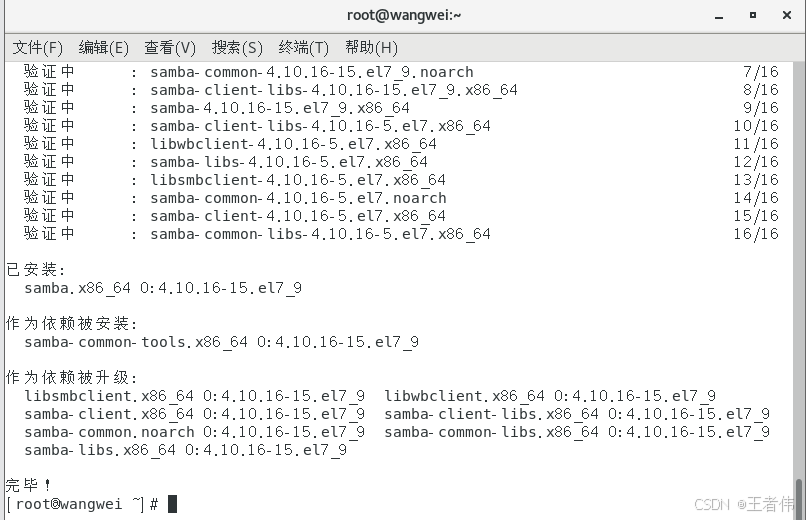Click the vertical scrollbar thumb
Image resolution: width=806 pixels, height=520 pixels.
tap(799, 499)
